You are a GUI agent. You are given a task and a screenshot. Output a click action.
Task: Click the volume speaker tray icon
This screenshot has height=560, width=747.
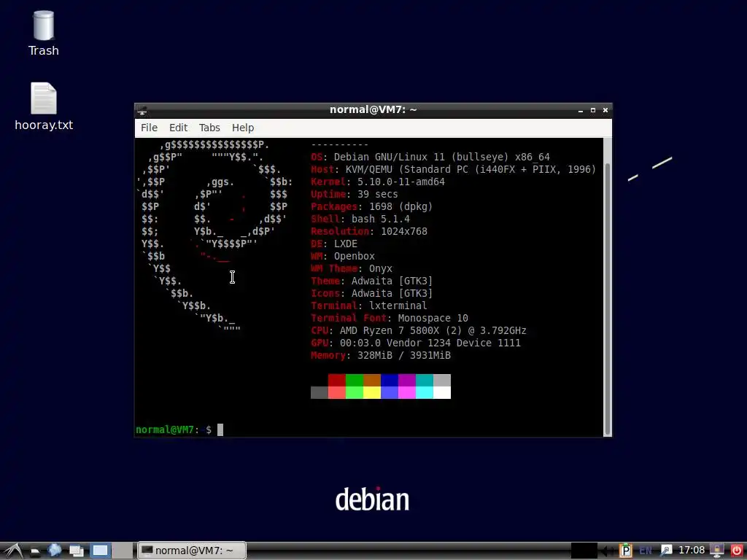[x=607, y=551]
